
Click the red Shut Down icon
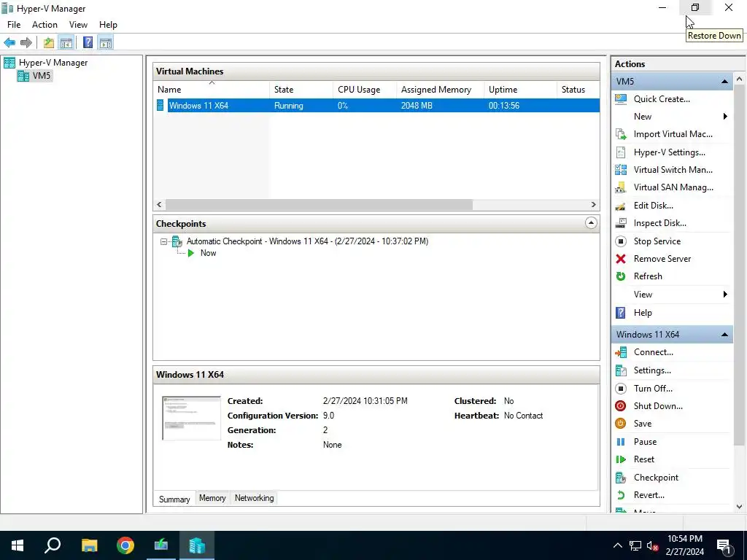621,406
